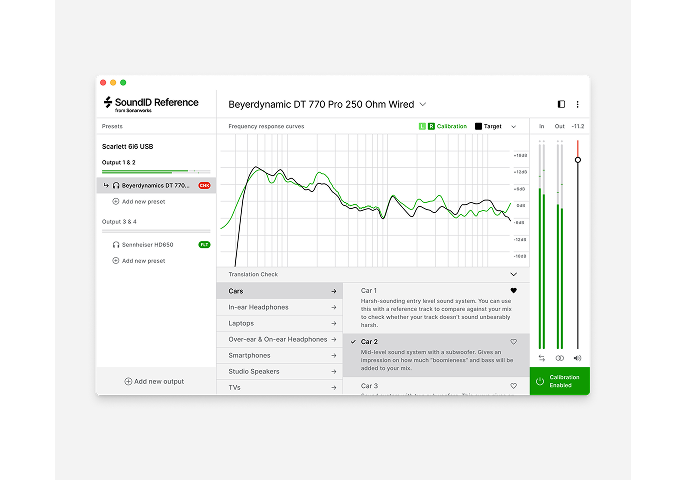Select Over-ear & On-ear Headphones category
686x480 pixels.
click(x=280, y=340)
